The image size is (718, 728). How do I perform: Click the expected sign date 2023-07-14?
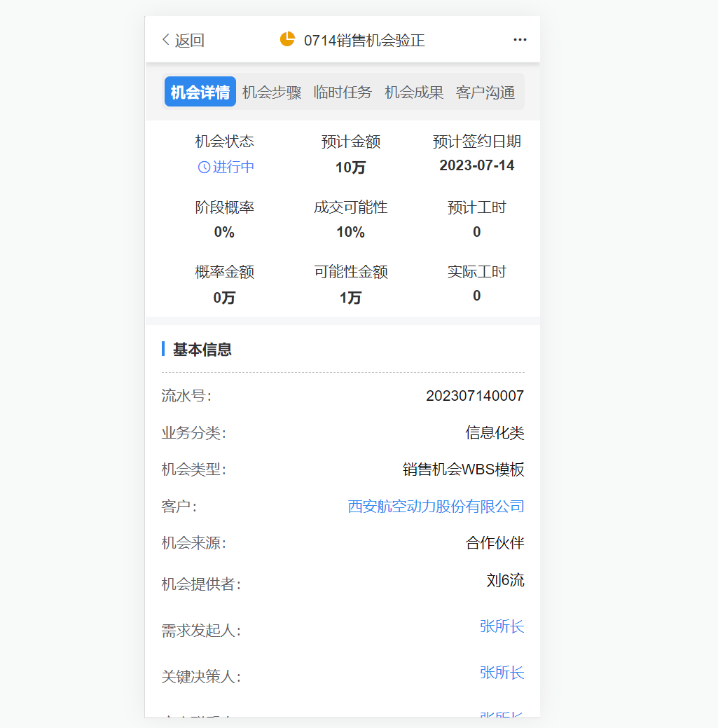coord(476,166)
